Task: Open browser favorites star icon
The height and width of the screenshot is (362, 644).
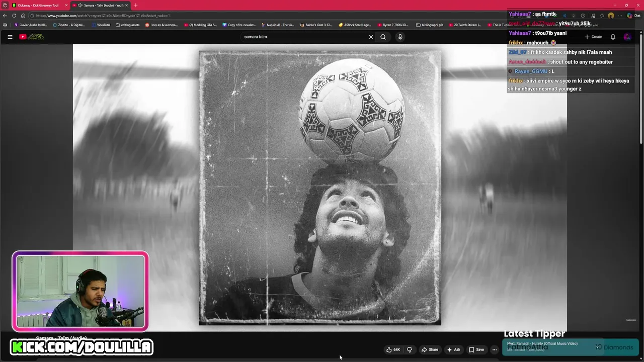Action: pos(602,16)
